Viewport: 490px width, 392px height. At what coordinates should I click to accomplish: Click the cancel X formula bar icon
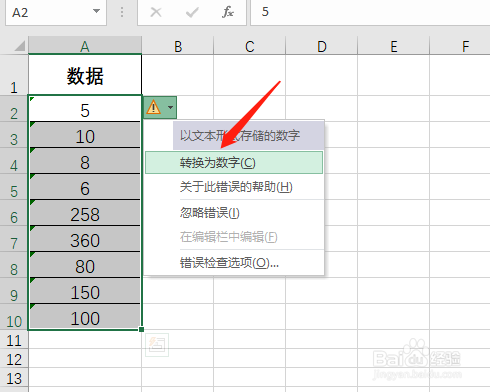(156, 12)
